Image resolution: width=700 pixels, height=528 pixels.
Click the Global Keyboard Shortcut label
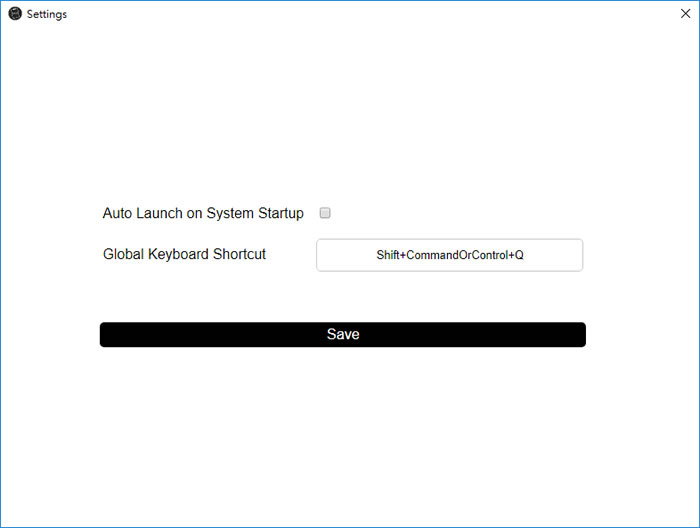tap(184, 254)
